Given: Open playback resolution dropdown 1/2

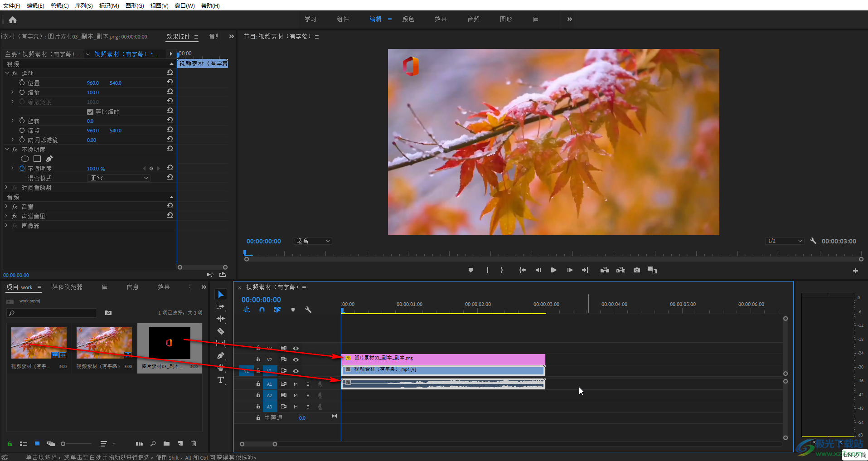Looking at the screenshot, I should [785, 241].
